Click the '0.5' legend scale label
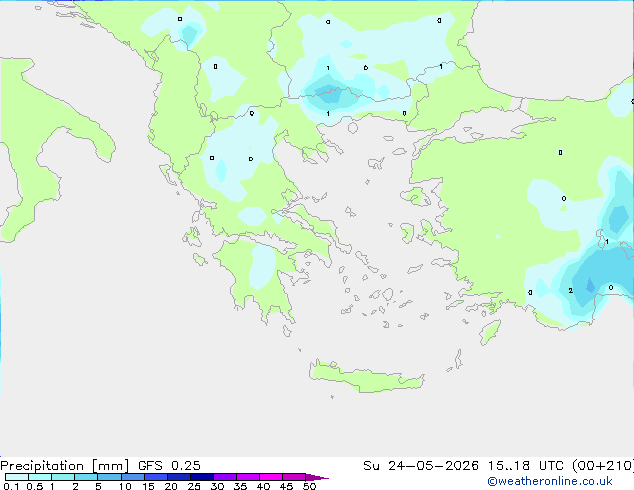Screen dimensions: 634x490 coord(34,486)
